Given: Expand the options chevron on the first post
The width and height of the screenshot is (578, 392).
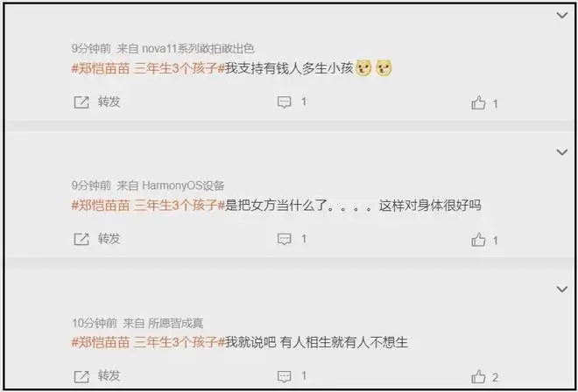Looking at the screenshot, I should [561, 15].
